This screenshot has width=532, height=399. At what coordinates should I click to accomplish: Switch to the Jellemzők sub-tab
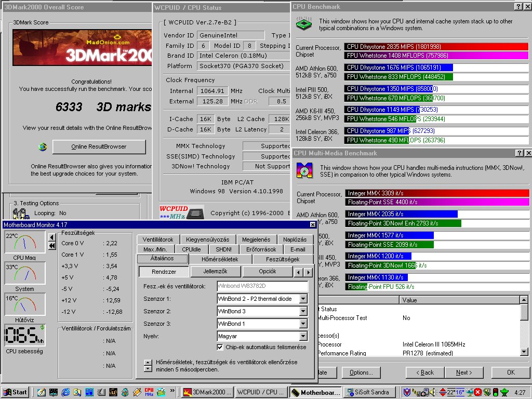(x=216, y=271)
